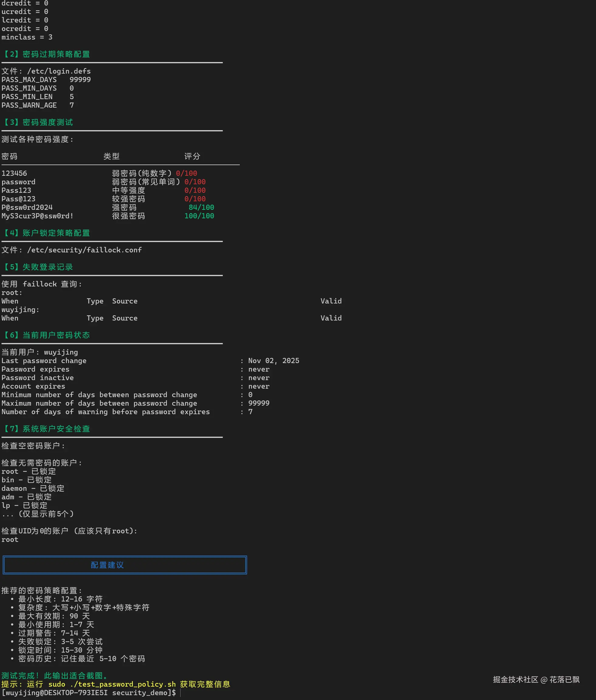The width and height of the screenshot is (596, 700).
Task: Click the /etc/security/faillock.conf file path
Action: click(84, 250)
